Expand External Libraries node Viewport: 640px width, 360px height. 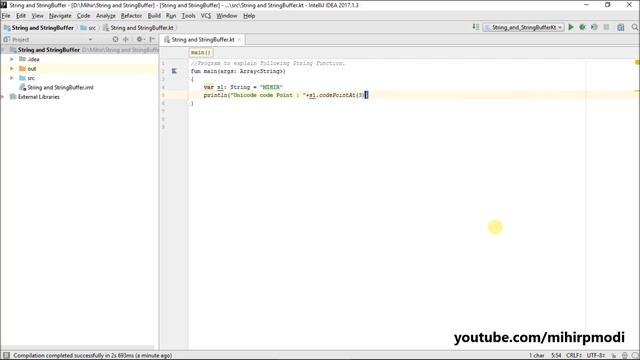tap(3, 97)
